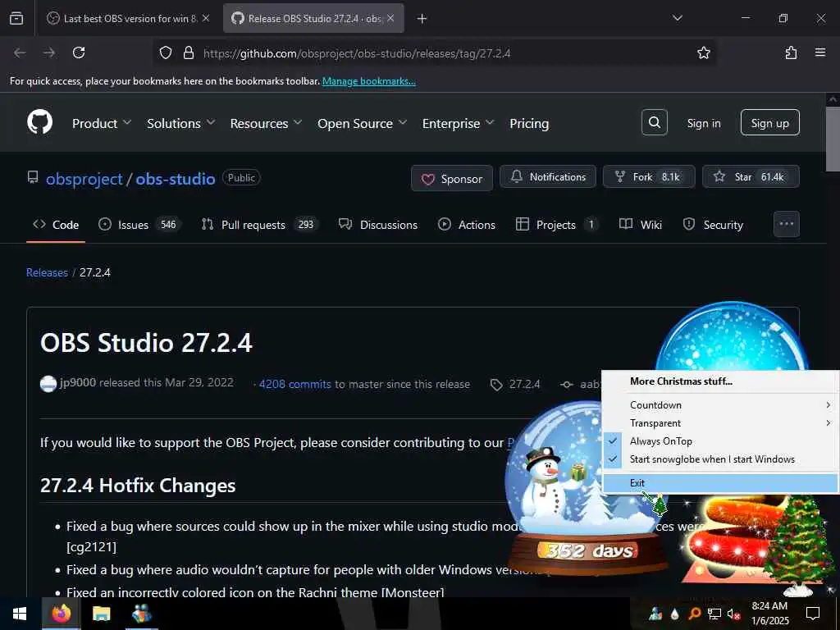Expand the Solutions navigation dropdown
The width and height of the screenshot is (840, 630).
181,123
